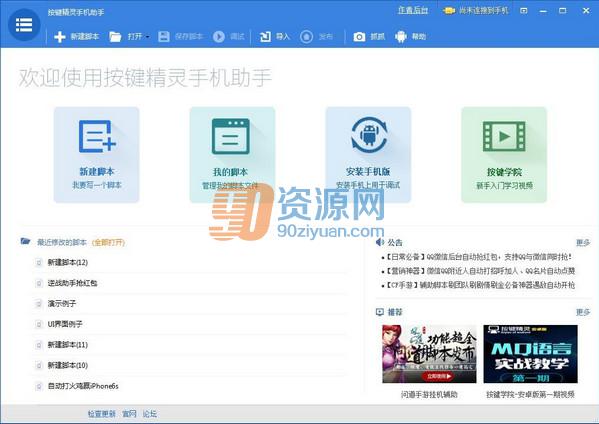Open the UI界面例子 script item

point(65,324)
